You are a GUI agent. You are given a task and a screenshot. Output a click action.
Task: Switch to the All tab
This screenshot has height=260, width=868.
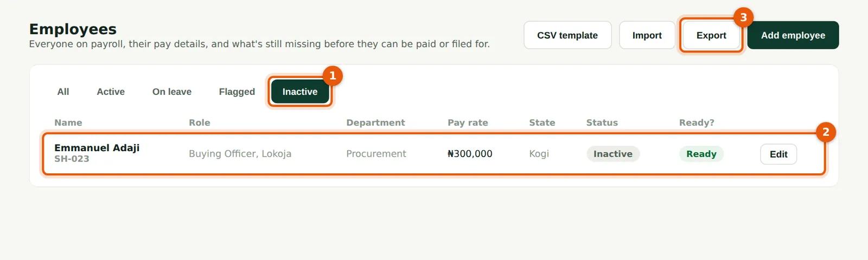[63, 92]
